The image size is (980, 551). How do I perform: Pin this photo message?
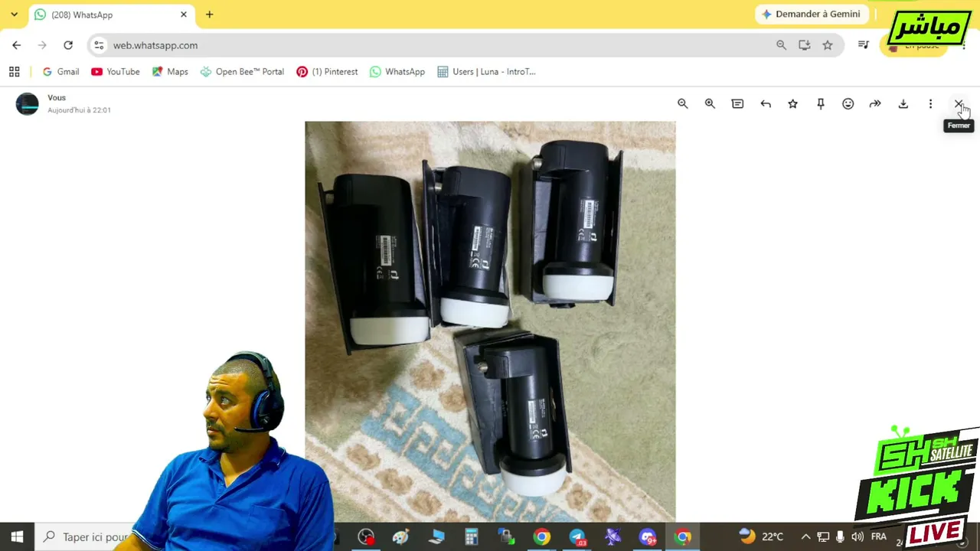tap(821, 104)
